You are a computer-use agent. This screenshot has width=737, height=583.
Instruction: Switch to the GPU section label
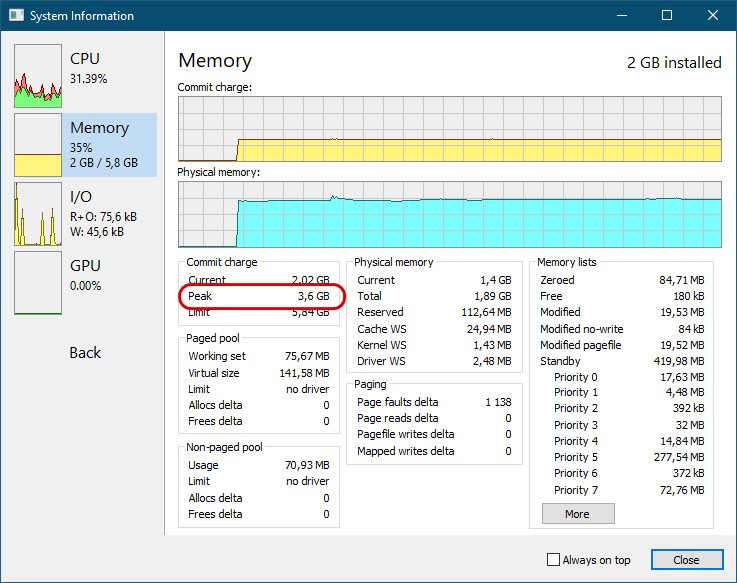85,266
